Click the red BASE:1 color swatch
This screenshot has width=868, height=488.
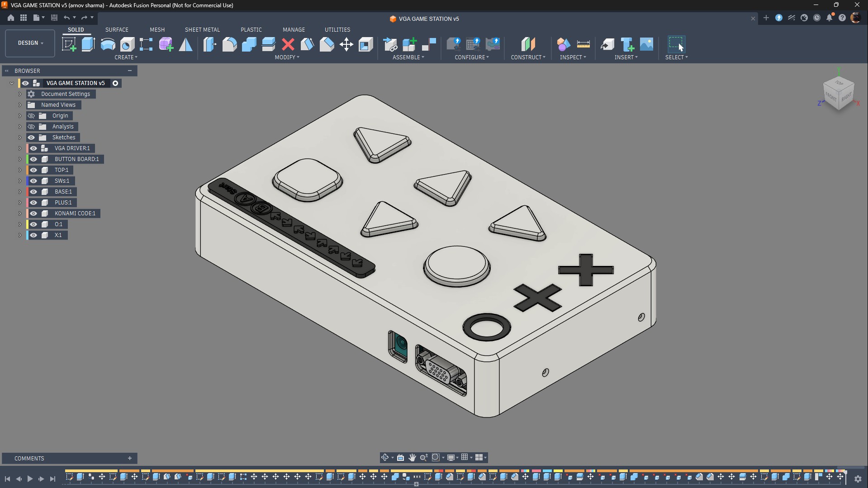(x=27, y=192)
